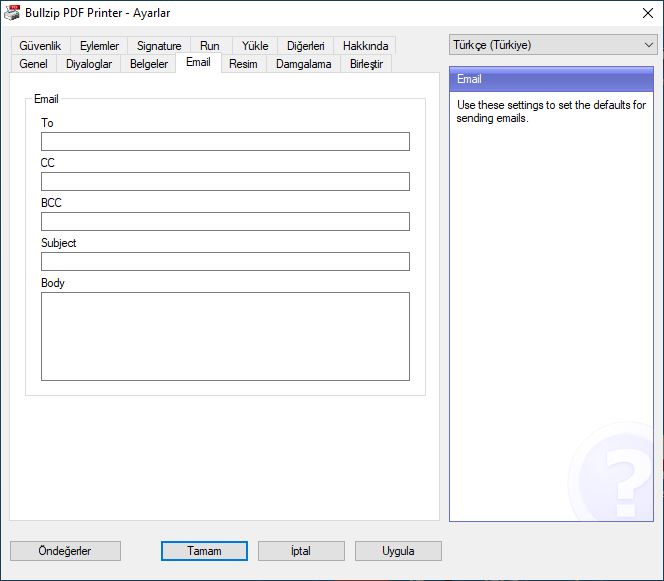Open the Diyaloglar tab
664x581 pixels.
click(x=89, y=64)
